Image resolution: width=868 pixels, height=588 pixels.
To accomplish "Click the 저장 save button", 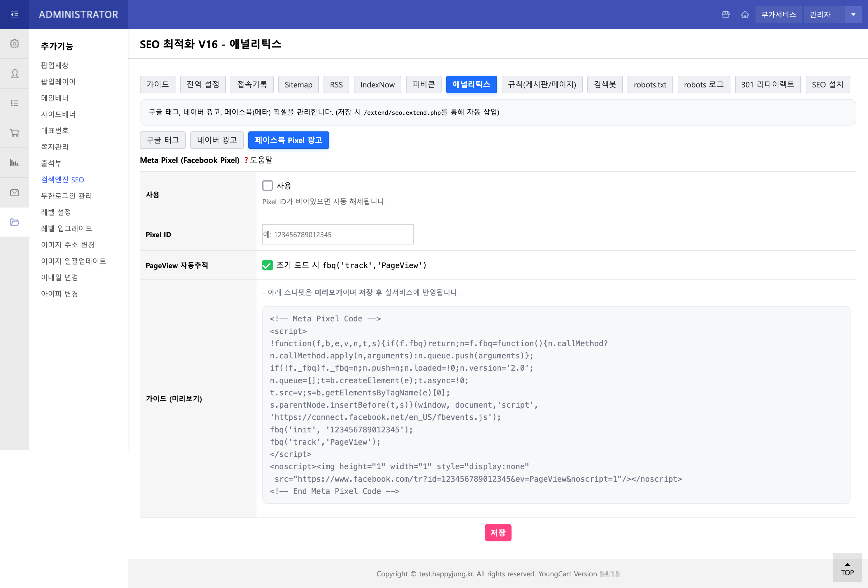I will pos(498,533).
